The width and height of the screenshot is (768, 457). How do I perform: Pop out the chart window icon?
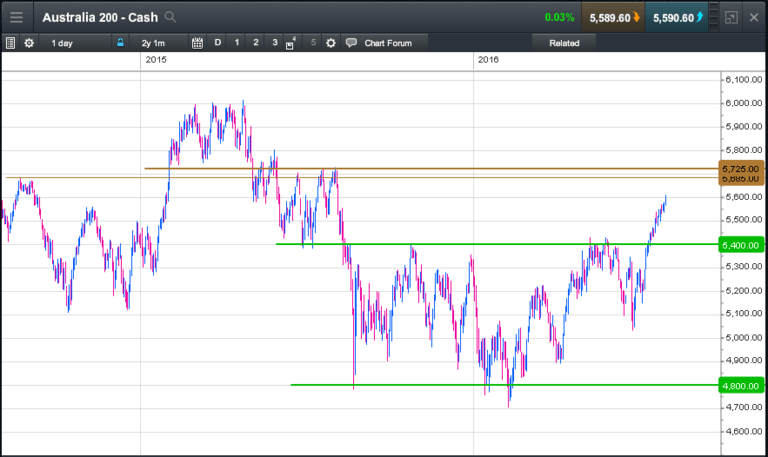(x=731, y=18)
